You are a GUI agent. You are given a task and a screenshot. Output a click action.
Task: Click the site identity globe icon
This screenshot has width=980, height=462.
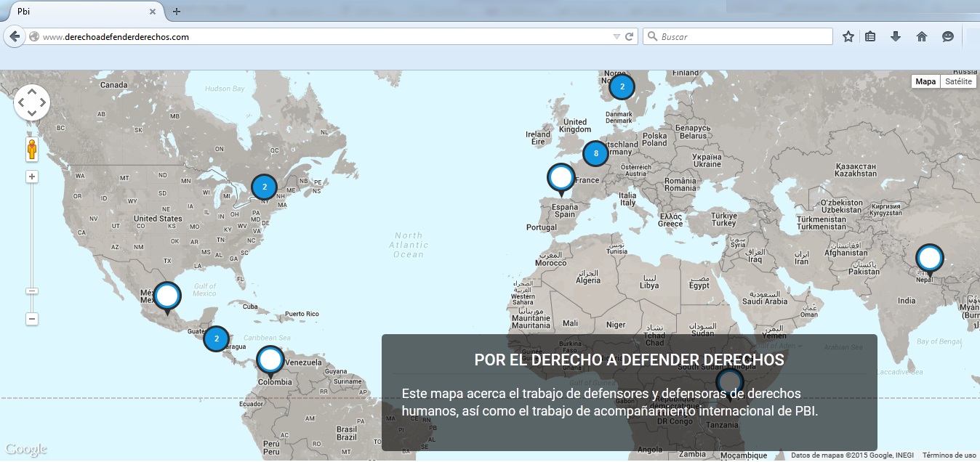coord(34,36)
